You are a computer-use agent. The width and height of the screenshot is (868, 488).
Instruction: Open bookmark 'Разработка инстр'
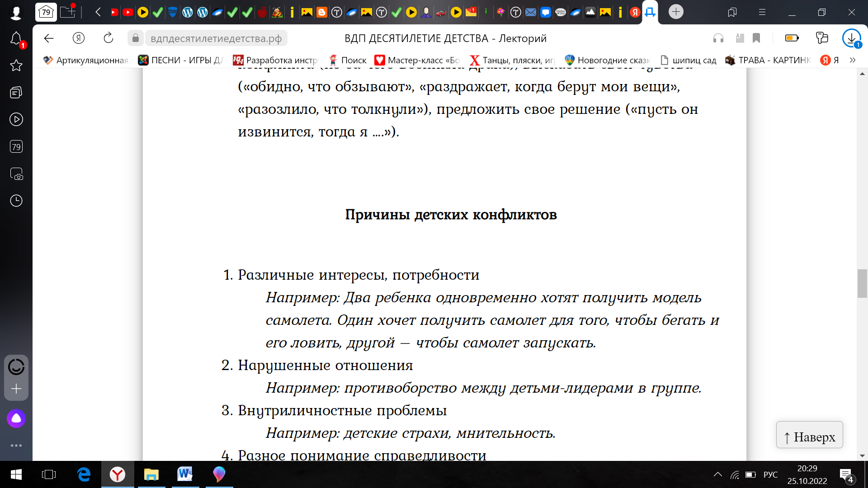click(275, 60)
